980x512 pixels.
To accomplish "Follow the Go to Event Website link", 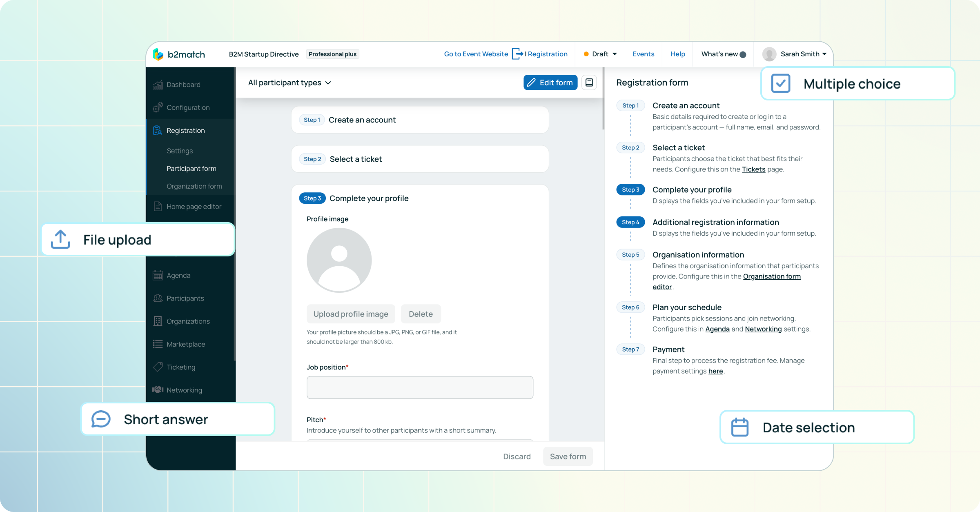I will click(x=476, y=54).
